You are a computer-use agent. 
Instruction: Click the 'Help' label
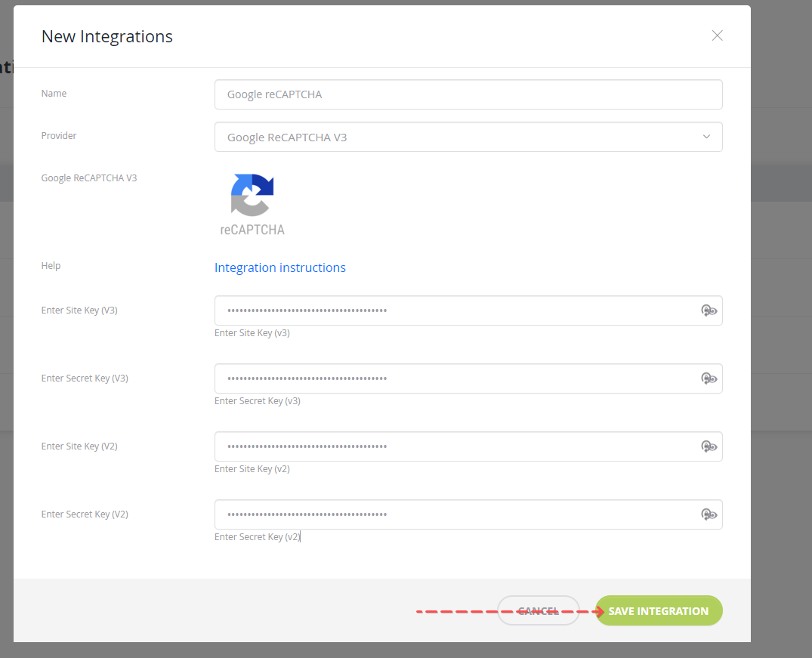coord(51,265)
